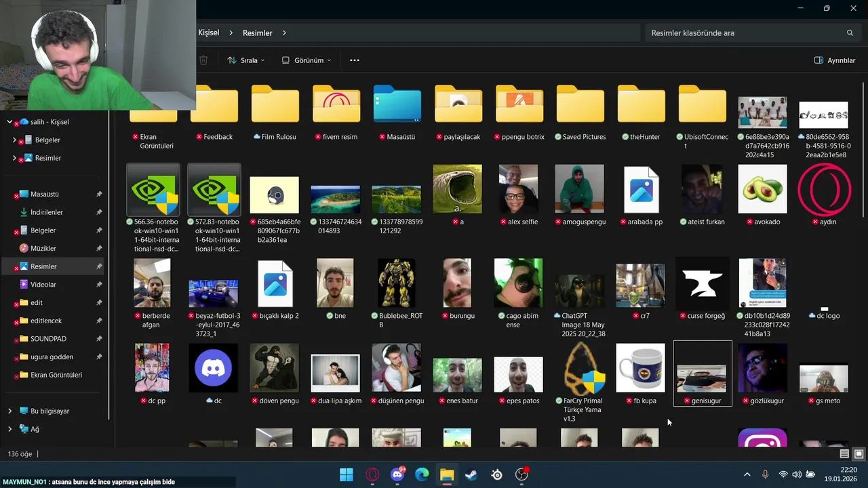Expand the Ağ network tree node

point(9,429)
